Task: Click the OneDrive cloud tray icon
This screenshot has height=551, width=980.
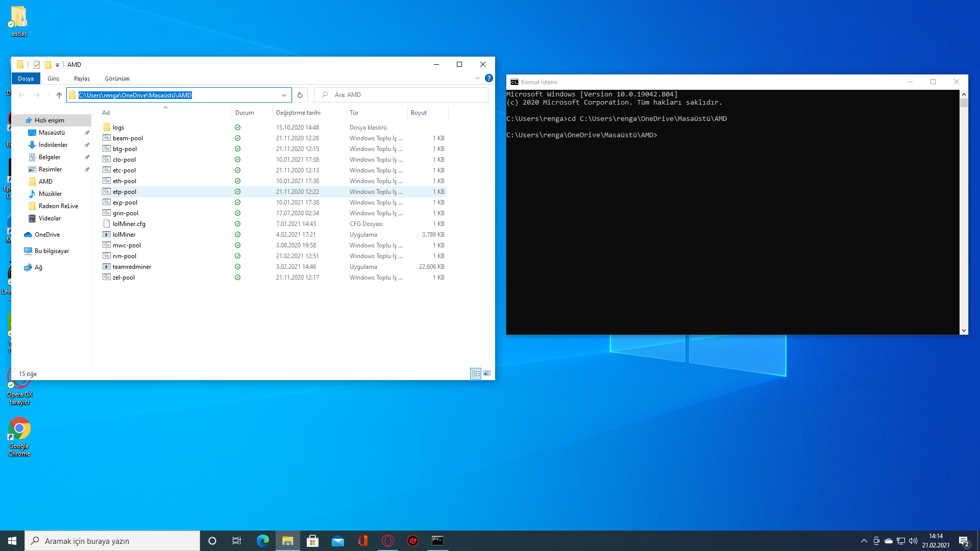Action: (x=889, y=541)
